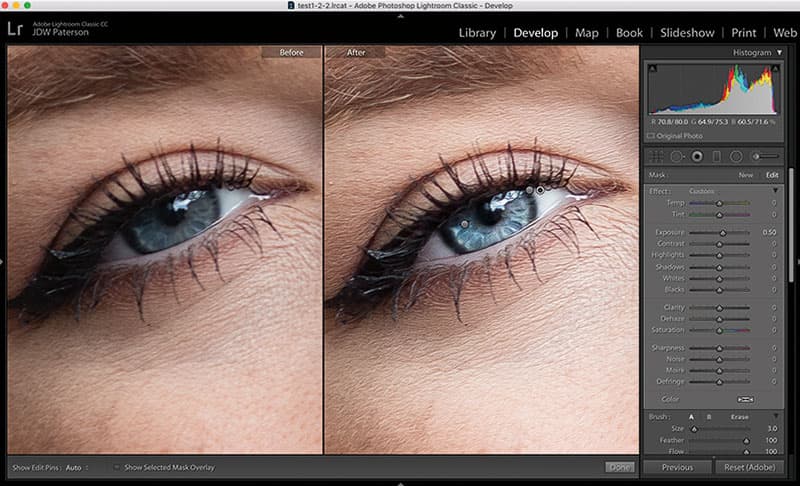Viewport: 800px width, 486px height.
Task: Open the Effect preset Custom dropdown
Action: (702, 191)
